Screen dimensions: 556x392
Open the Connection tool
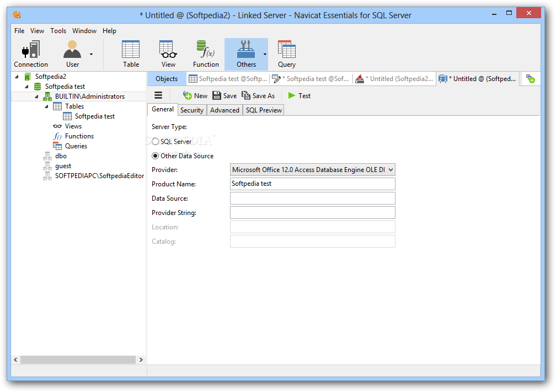(x=31, y=54)
